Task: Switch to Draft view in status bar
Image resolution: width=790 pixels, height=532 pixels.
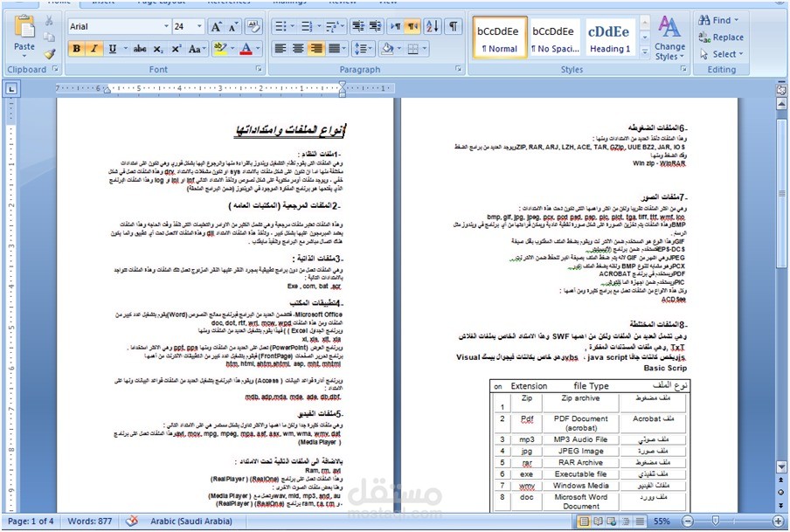Action: pyautogui.click(x=640, y=521)
